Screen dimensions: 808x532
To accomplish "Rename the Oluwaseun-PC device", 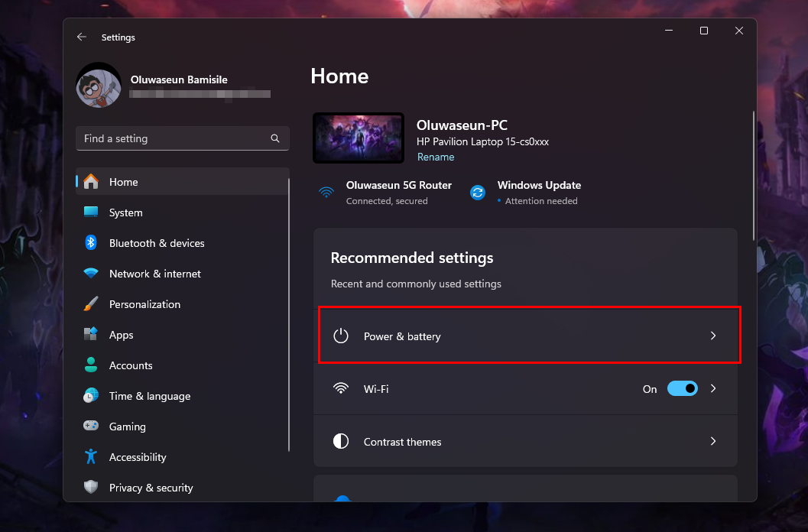I will [436, 157].
